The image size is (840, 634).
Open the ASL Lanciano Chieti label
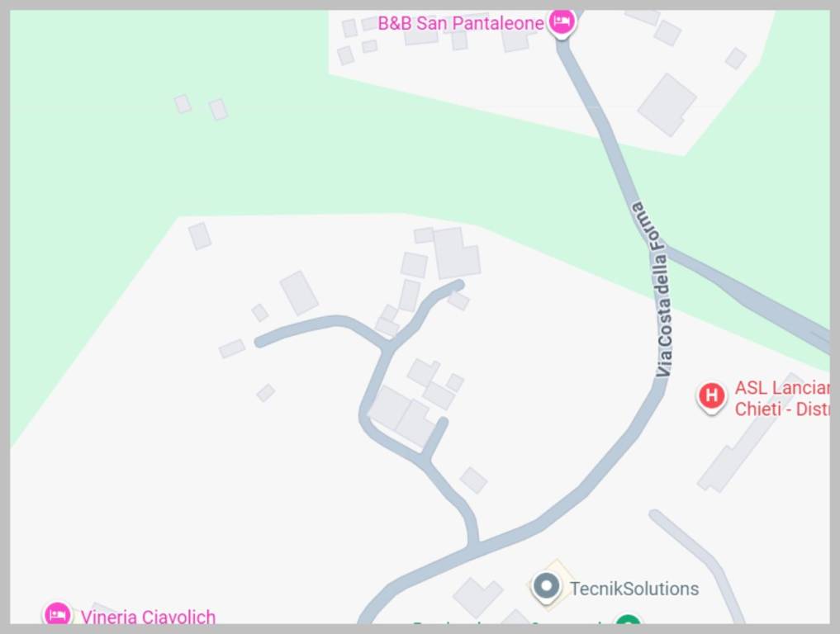(x=781, y=398)
